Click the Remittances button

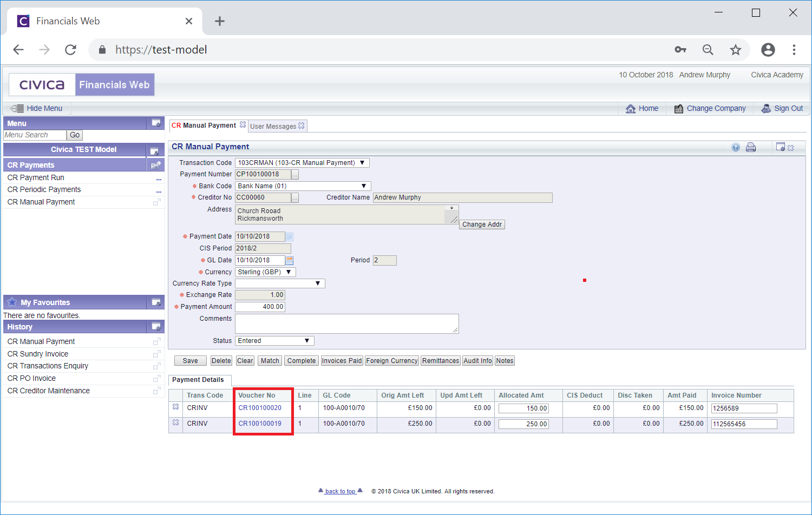coord(441,361)
